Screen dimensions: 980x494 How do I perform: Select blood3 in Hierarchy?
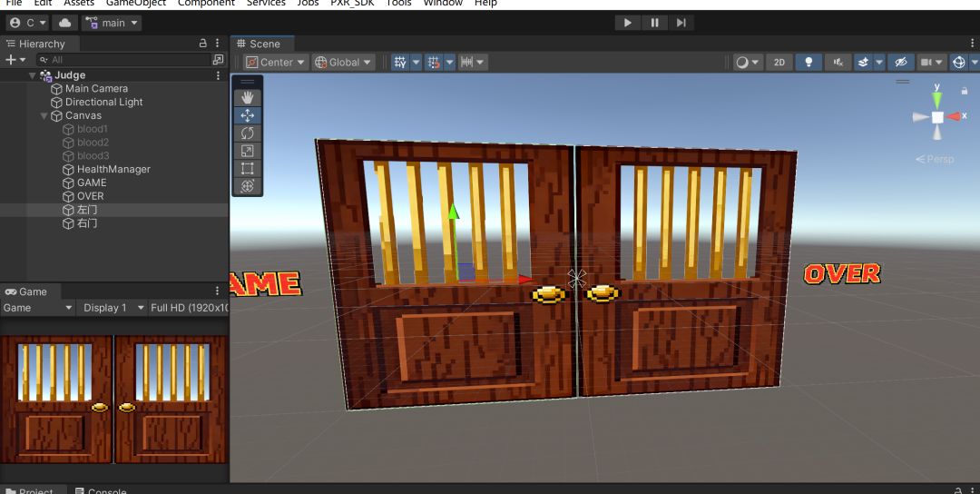coord(93,155)
